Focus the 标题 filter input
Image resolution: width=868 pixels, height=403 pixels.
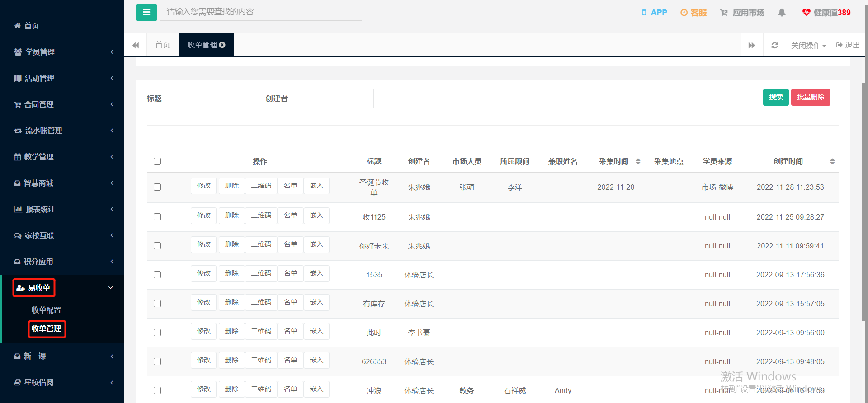[x=218, y=98]
